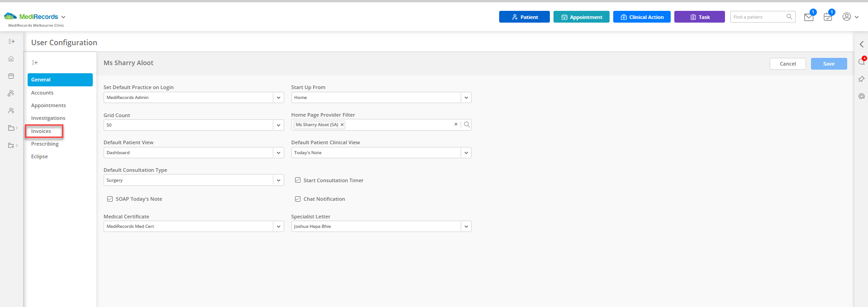Click the MediRecords logo
The height and width of the screenshot is (307, 868).
pyautogui.click(x=31, y=17)
